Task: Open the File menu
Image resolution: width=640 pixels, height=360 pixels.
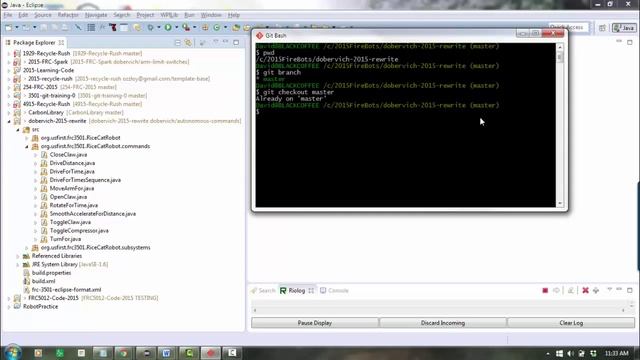Action: 8,15
